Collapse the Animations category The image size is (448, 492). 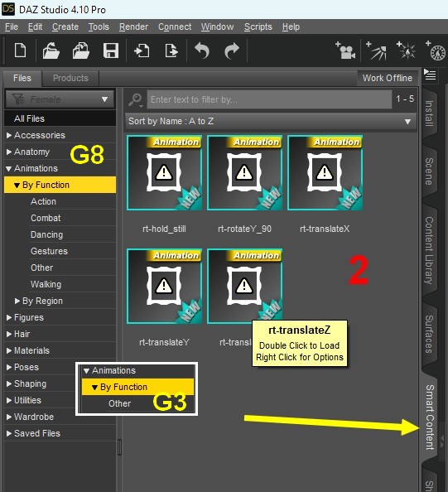point(9,168)
